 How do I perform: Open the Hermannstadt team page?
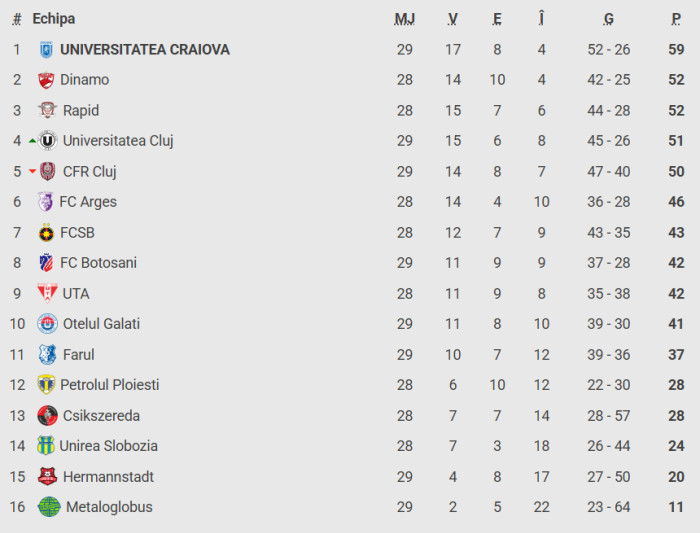(x=109, y=477)
